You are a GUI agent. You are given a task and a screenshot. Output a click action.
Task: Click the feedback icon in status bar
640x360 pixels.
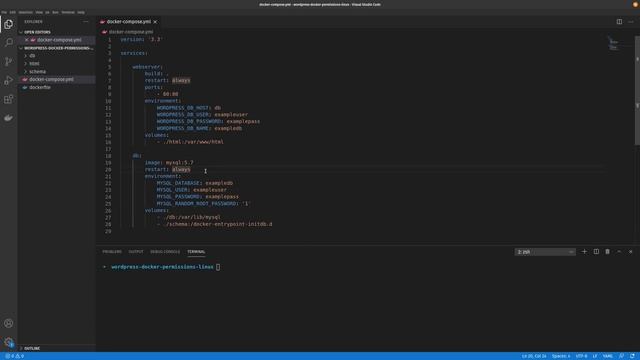point(621,356)
